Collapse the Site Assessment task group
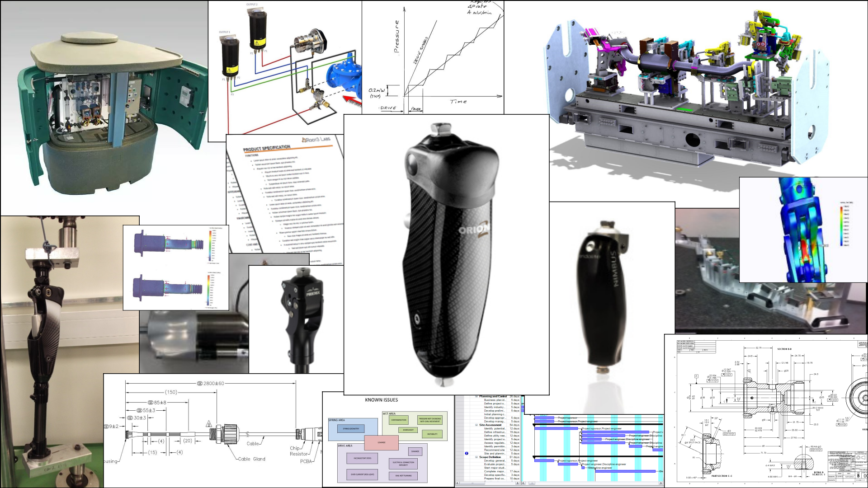The image size is (868, 488). click(x=476, y=425)
